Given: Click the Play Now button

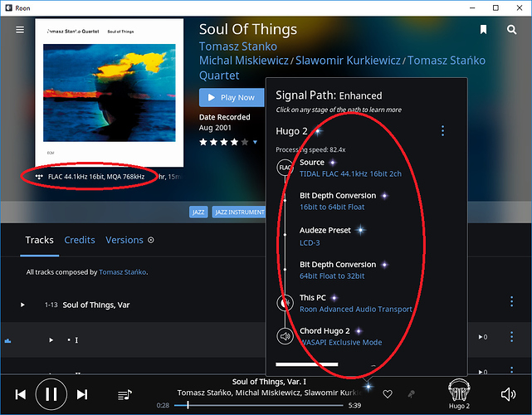Looking at the screenshot, I should coord(232,97).
